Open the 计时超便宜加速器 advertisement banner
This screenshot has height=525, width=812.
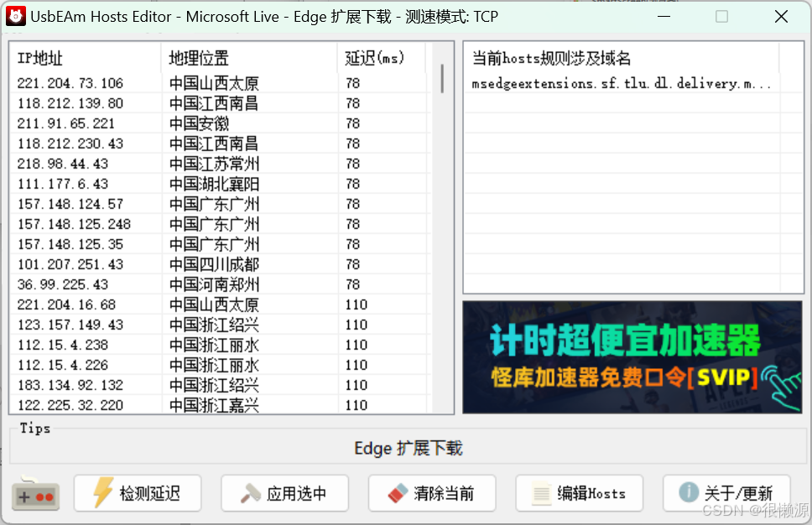(632, 357)
